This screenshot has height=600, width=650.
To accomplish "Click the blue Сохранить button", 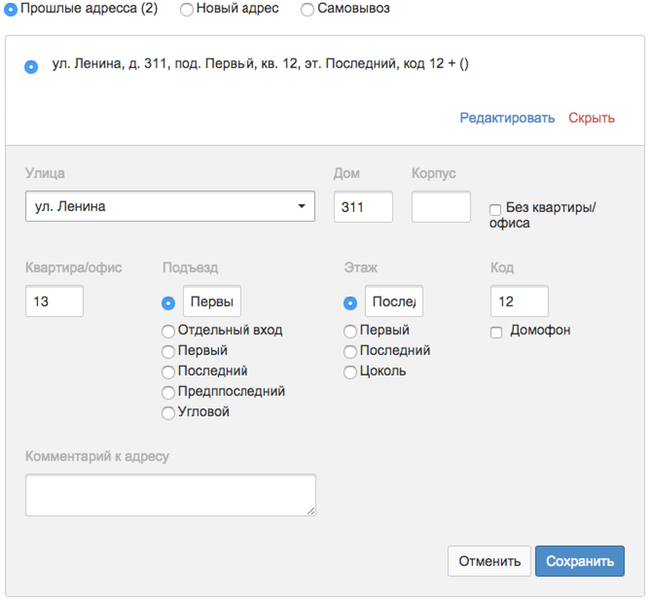I will tap(580, 561).
